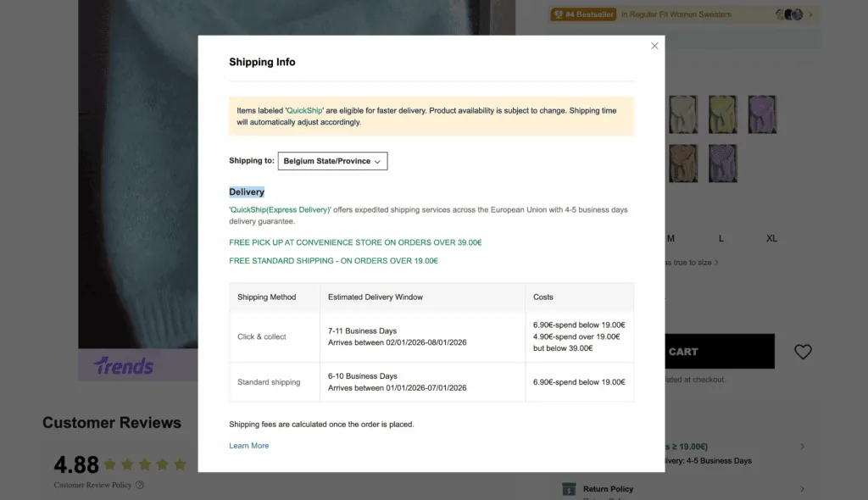868x500 pixels.
Task: Click the Customer Review Policy help icon
Action: (140, 485)
